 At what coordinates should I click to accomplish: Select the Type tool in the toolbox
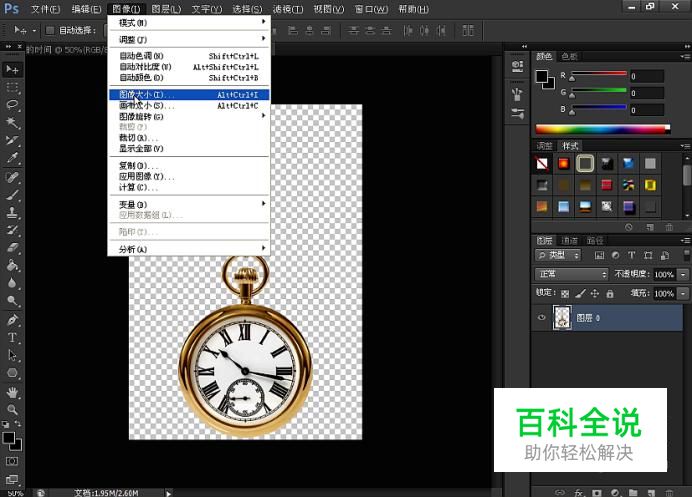[x=12, y=338]
